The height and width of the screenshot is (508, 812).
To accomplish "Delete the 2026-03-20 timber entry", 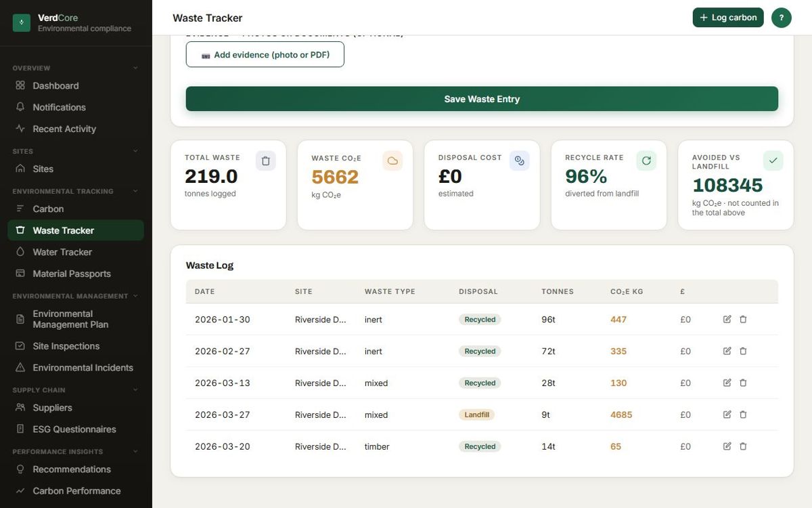I will click(x=743, y=446).
